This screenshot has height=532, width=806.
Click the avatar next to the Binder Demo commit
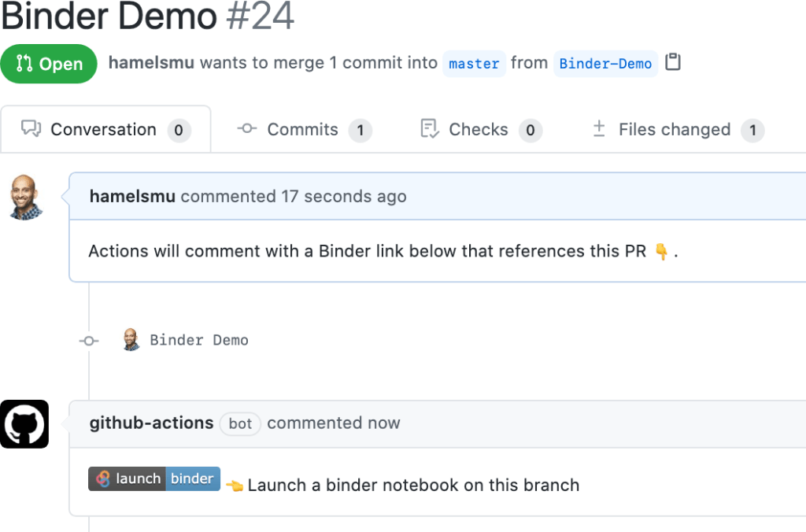click(x=131, y=340)
